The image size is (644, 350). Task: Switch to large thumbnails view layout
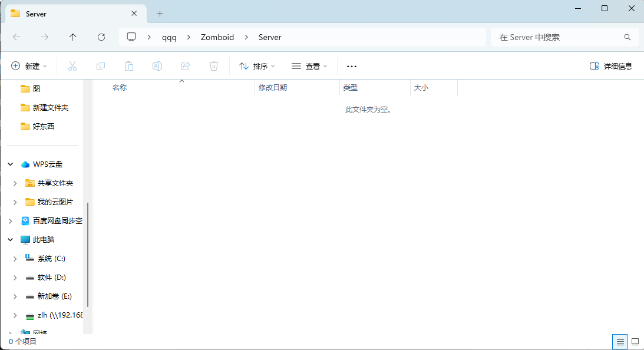click(635, 342)
